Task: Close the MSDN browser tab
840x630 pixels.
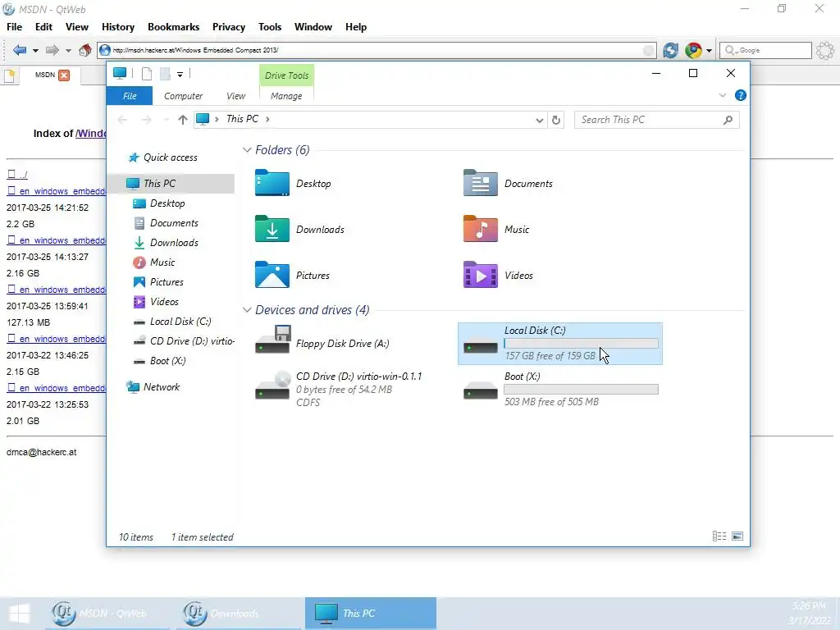Action: pos(64,75)
